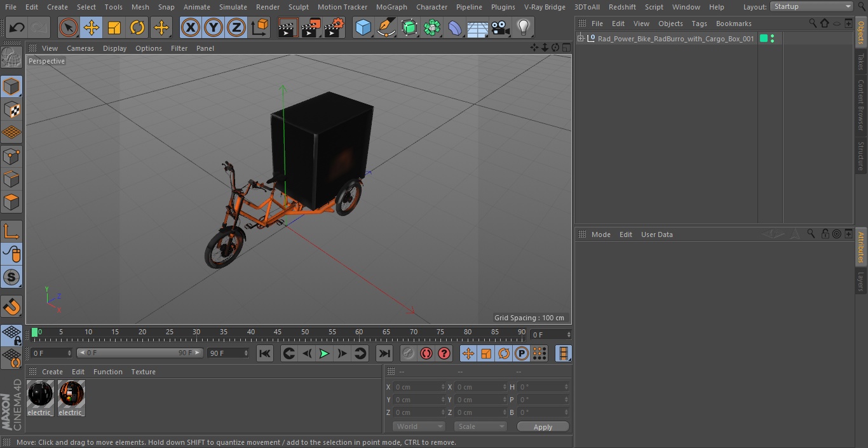Switch to Points mode

tap(11, 156)
